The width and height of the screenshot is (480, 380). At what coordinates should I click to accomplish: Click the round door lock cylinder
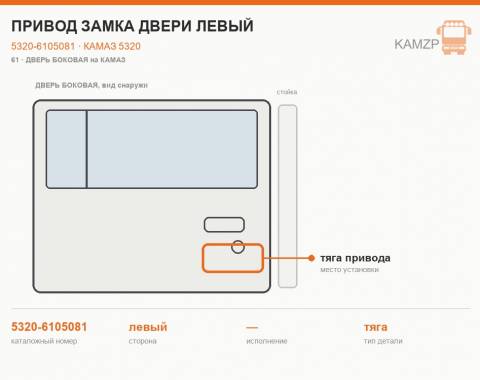click(x=238, y=247)
